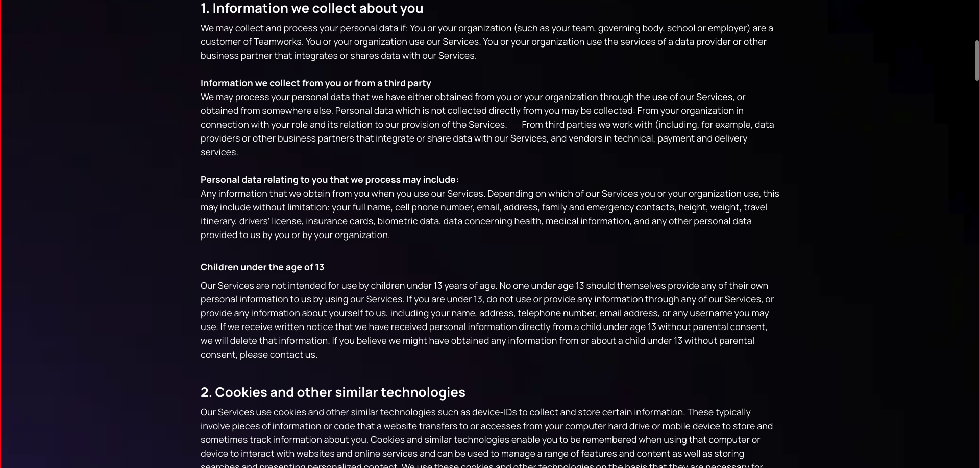Click "Information we collect from you or from a third party" subheading
This screenshot has width=980, height=468.
point(315,83)
